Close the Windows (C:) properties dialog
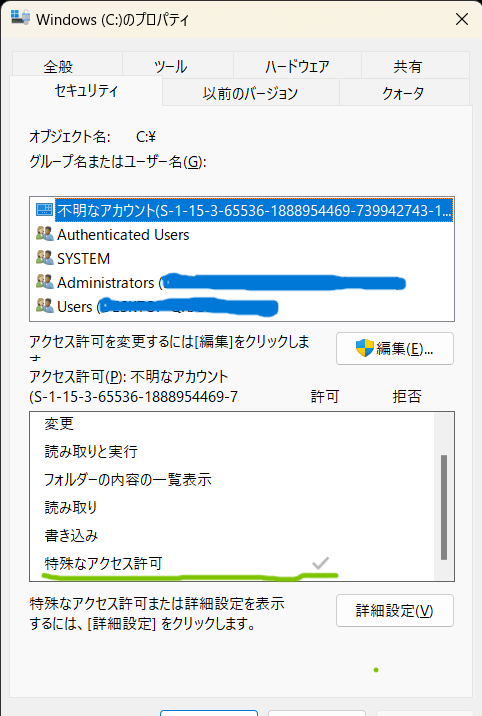This screenshot has width=482, height=716. [x=462, y=19]
